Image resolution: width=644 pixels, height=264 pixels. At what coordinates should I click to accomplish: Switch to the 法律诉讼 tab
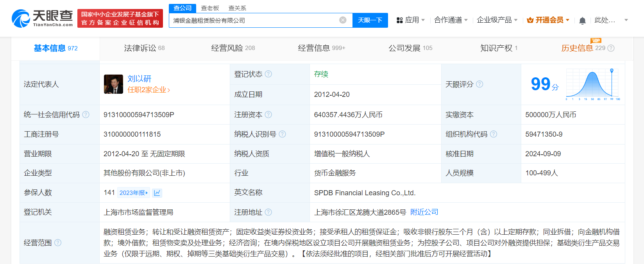144,48
